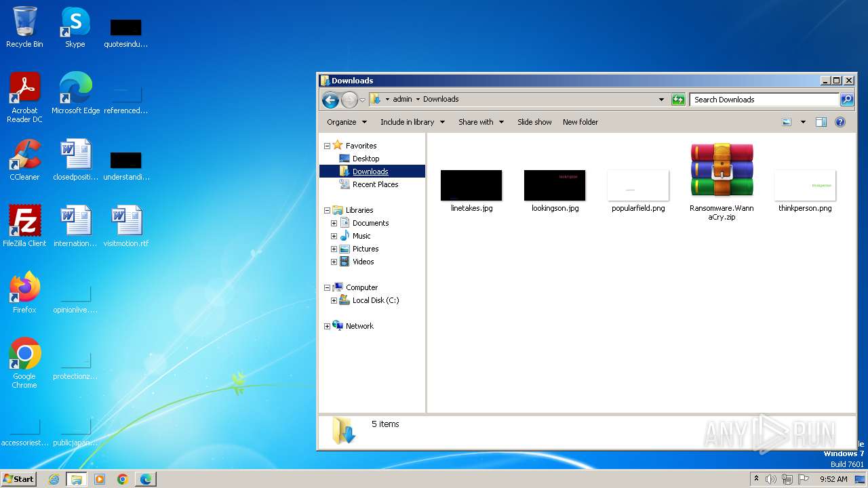Launch Skype from the desktop

[75, 27]
